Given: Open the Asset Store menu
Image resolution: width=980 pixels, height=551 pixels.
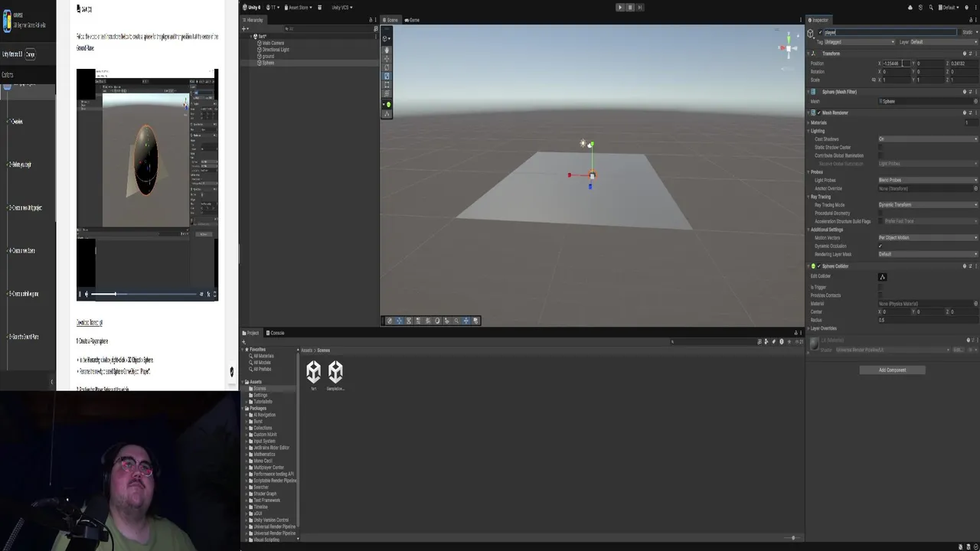Looking at the screenshot, I should (298, 7).
